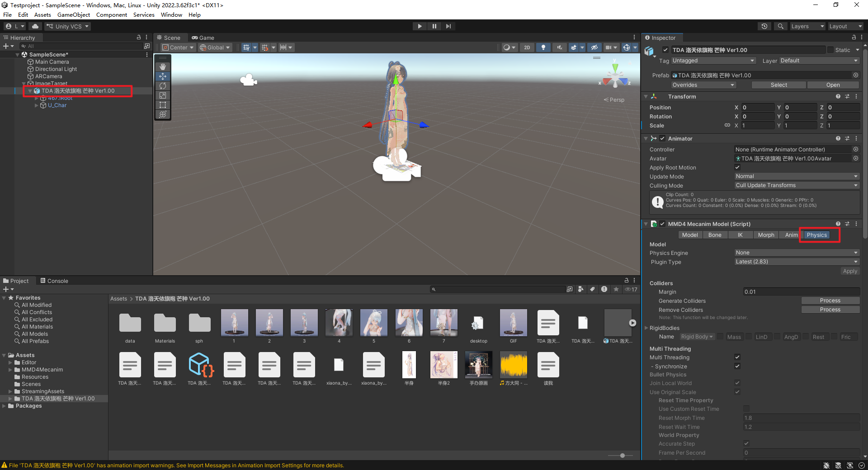Select the Transform tool in Scene
This screenshot has width=868, height=470.
coord(163,114)
